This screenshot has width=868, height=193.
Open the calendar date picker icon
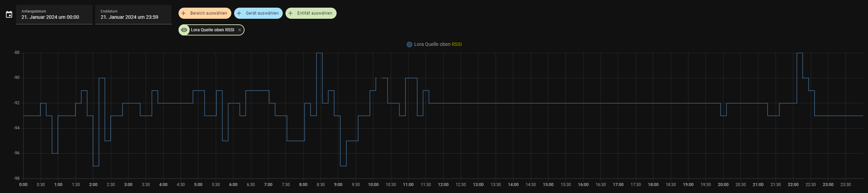pos(9,14)
